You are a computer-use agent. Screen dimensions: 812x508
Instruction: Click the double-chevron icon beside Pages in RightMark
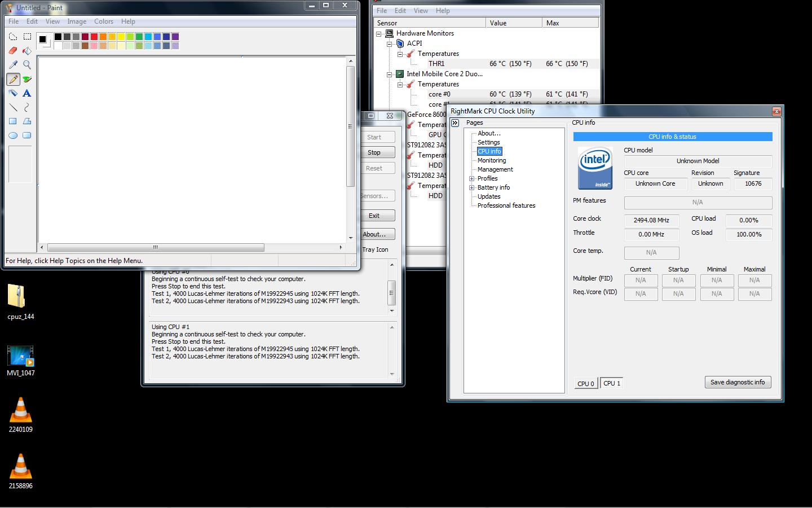(455, 122)
